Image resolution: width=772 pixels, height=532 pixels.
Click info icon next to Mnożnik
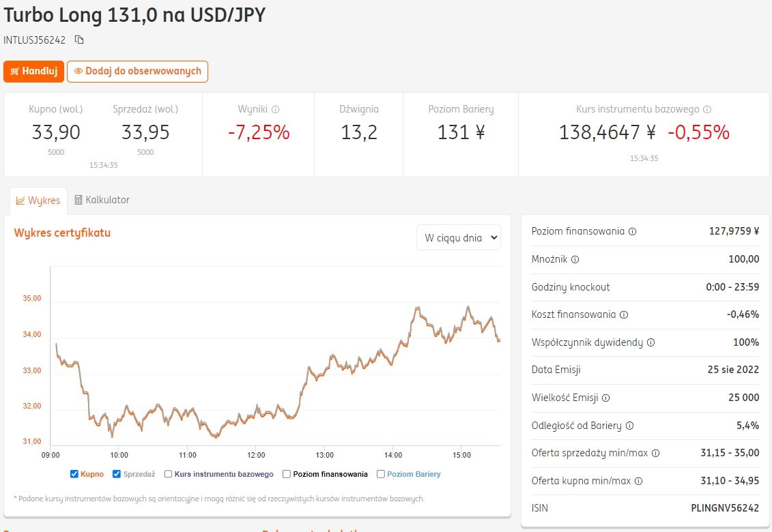click(575, 259)
